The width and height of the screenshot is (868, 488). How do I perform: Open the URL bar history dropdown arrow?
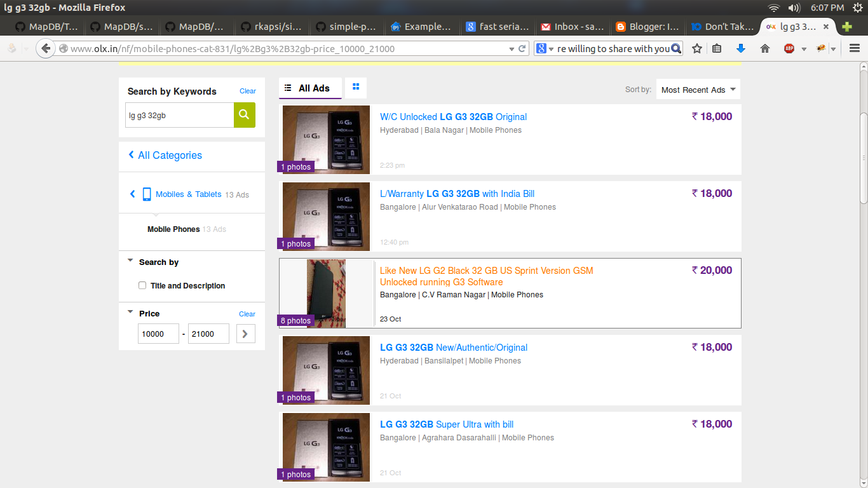click(512, 49)
